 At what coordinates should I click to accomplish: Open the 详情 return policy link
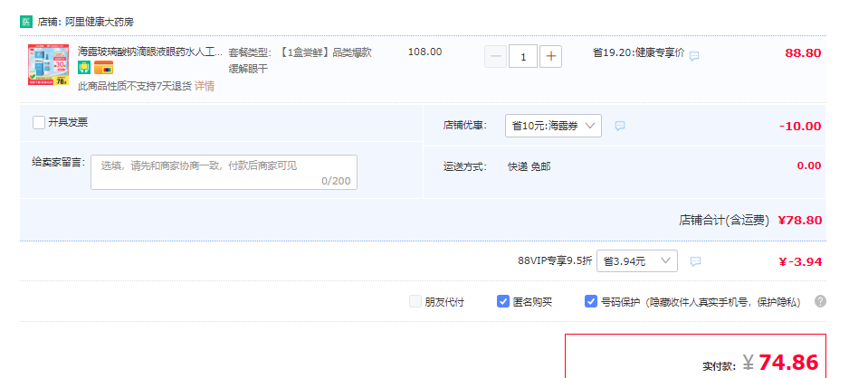[205, 86]
